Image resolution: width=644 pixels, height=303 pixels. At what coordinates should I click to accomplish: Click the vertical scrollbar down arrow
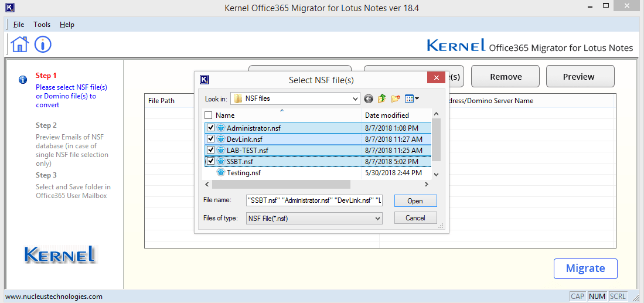point(436,175)
